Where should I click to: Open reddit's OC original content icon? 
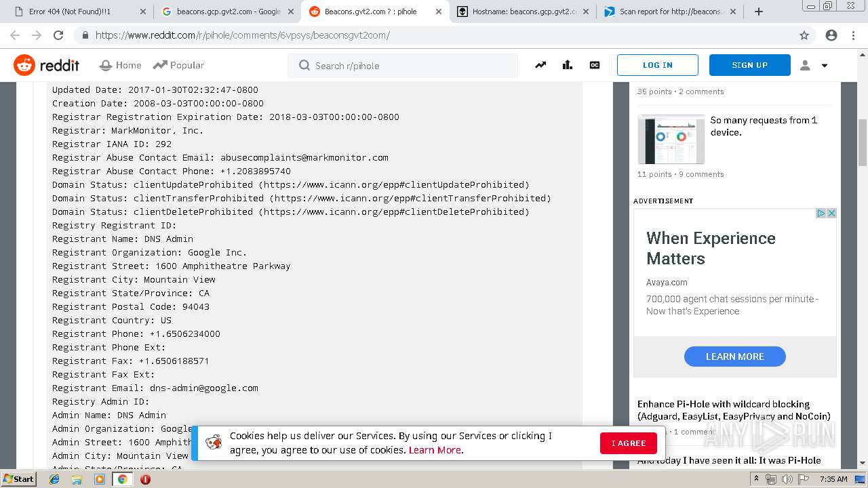coord(595,65)
